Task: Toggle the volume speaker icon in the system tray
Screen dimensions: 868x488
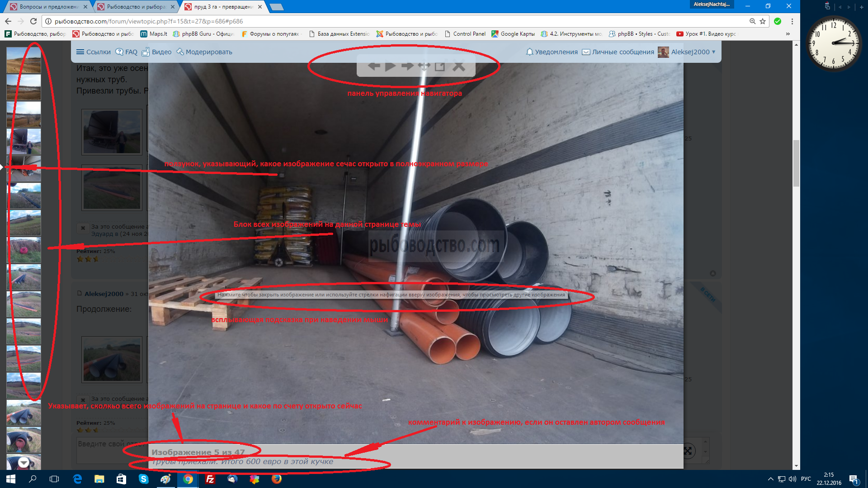Action: click(792, 479)
